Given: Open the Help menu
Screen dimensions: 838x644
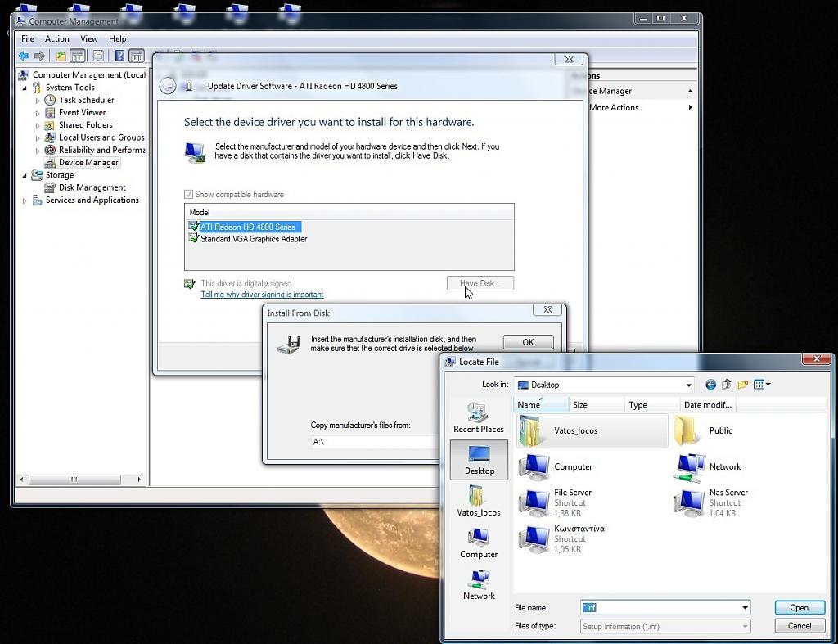Looking at the screenshot, I should coord(118,39).
